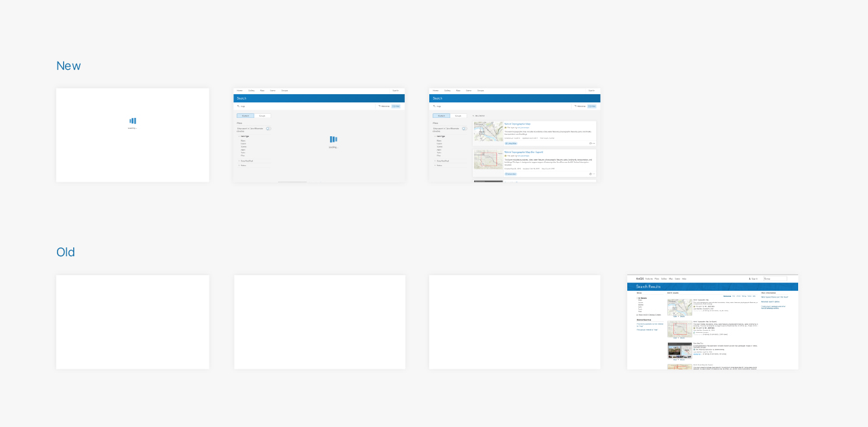This screenshot has height=427, width=868.
Task: Click Sign In in the Old results frame
Action: pos(753,279)
